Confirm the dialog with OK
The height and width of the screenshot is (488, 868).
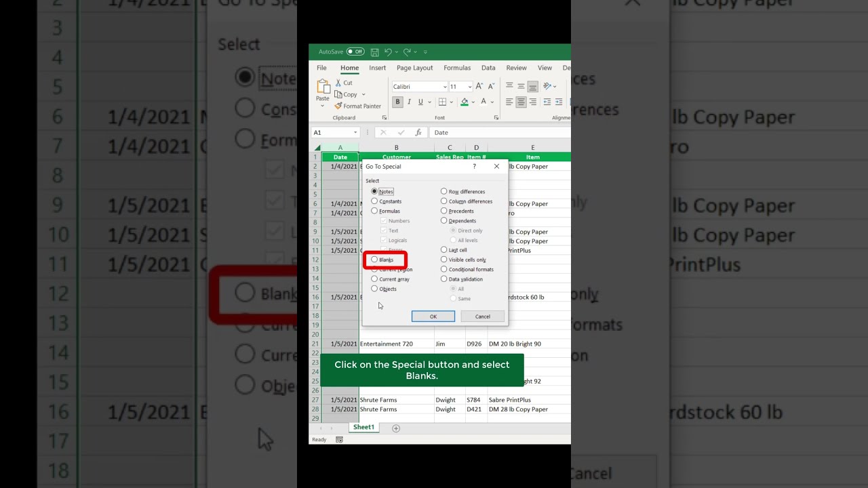433,317
